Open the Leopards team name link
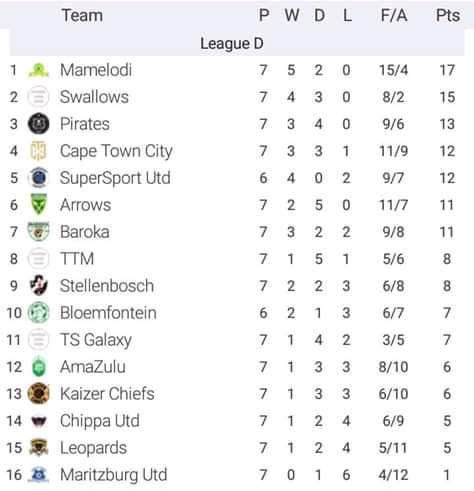Screen dimensions: 474x491 94,448
